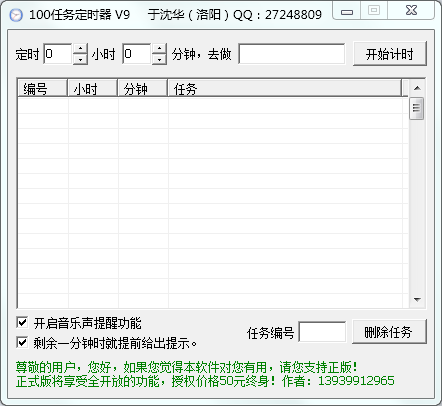Click the task list scrollbar thumb
Viewport: 442px width, 406px height.
tap(417, 108)
